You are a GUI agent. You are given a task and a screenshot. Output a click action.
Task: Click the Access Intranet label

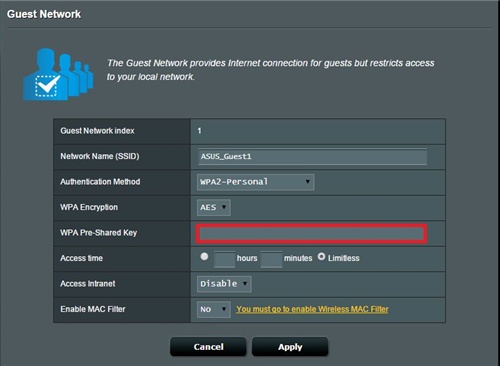pos(88,284)
